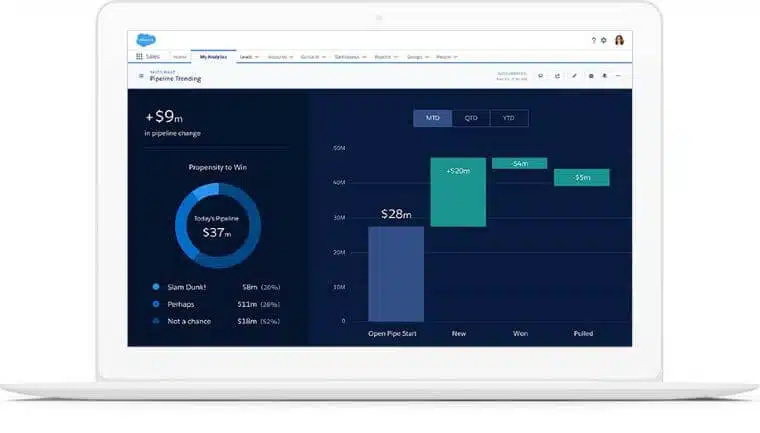Screen dimensions: 760x433
Task: Click the Perhaps legend dot
Action: click(x=156, y=304)
